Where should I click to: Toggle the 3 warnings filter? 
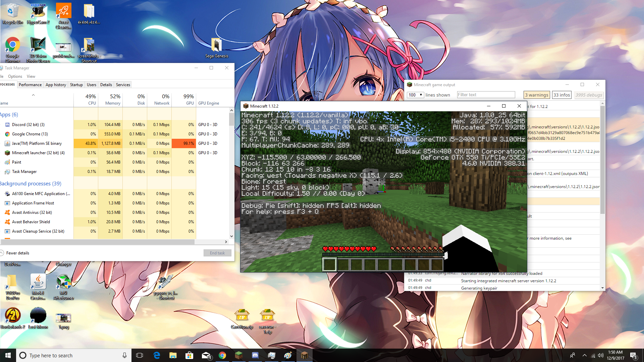(x=536, y=95)
